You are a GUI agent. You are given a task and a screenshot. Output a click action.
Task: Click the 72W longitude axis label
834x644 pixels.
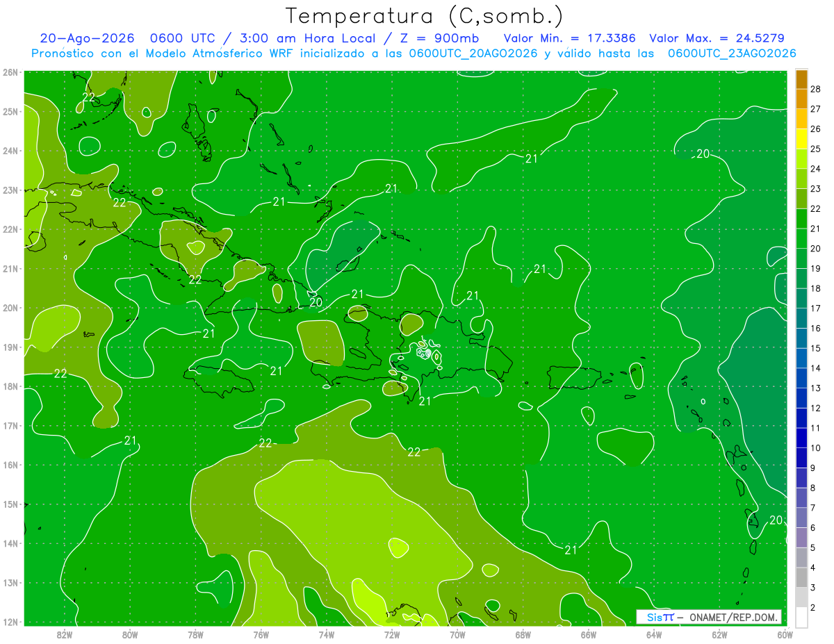pos(392,634)
